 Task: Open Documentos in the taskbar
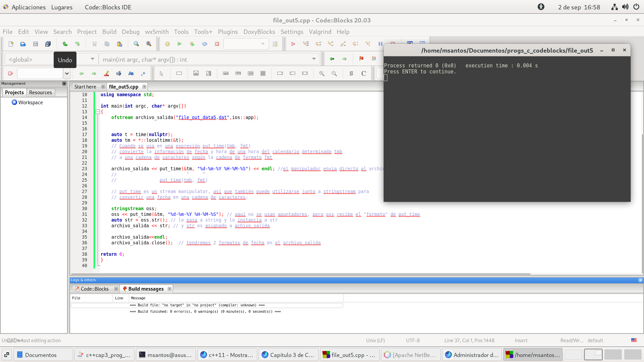coord(40,355)
